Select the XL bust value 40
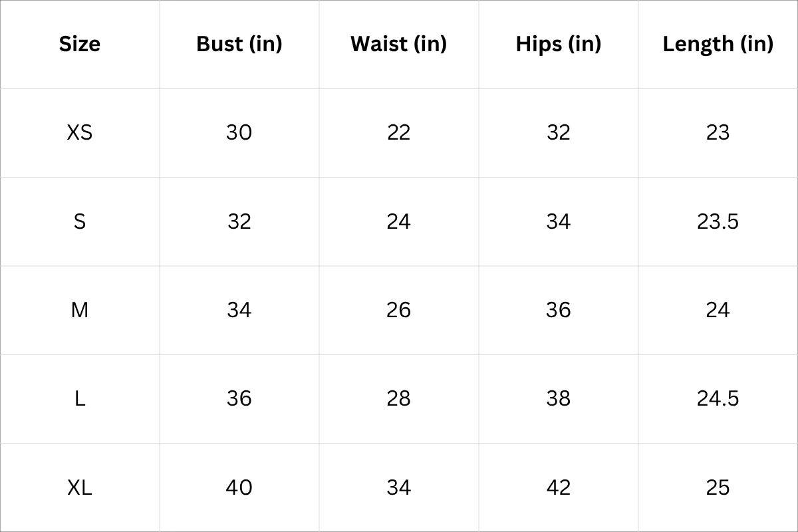This screenshot has width=798, height=532. [x=239, y=487]
